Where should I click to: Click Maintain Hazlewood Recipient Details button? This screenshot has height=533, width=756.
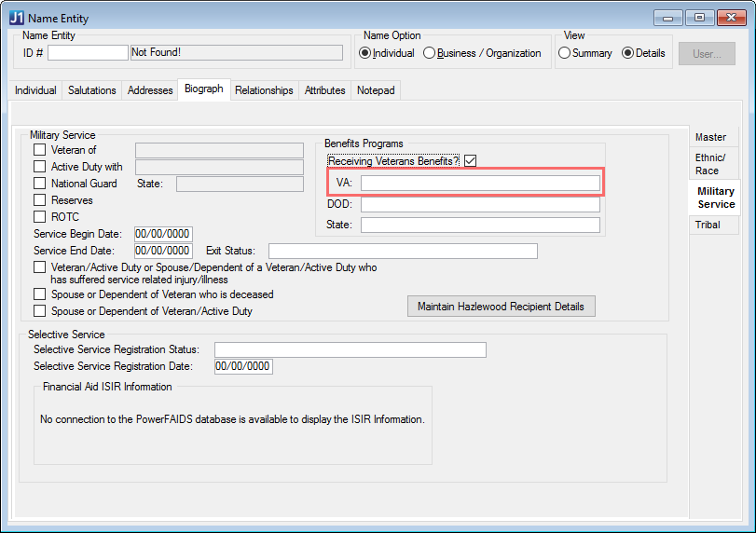[x=501, y=307]
